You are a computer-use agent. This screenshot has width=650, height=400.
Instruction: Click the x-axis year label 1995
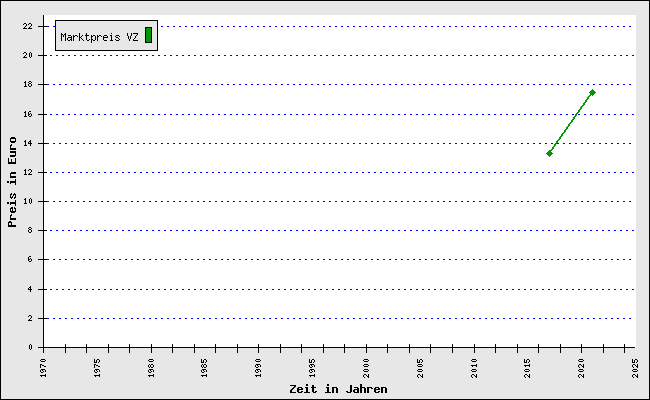click(312, 368)
